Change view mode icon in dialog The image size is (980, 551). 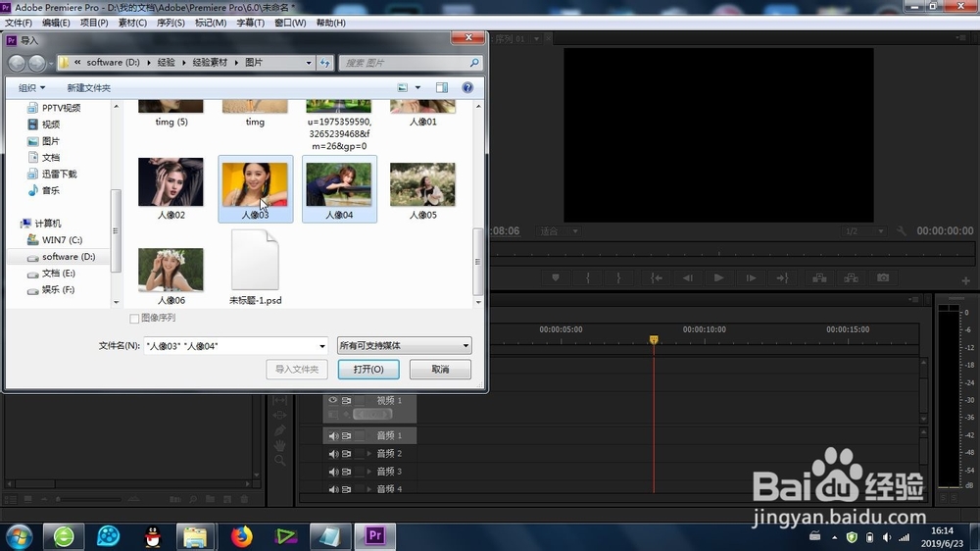click(403, 87)
